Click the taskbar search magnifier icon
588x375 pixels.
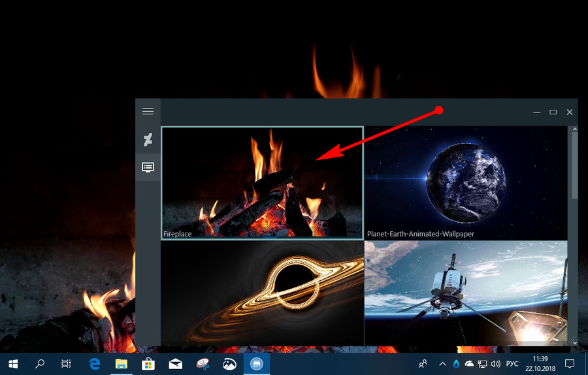pyautogui.click(x=40, y=363)
